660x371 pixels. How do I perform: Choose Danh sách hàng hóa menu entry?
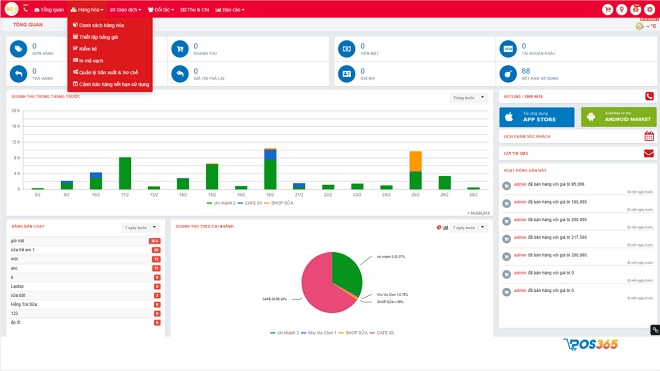pyautogui.click(x=98, y=25)
